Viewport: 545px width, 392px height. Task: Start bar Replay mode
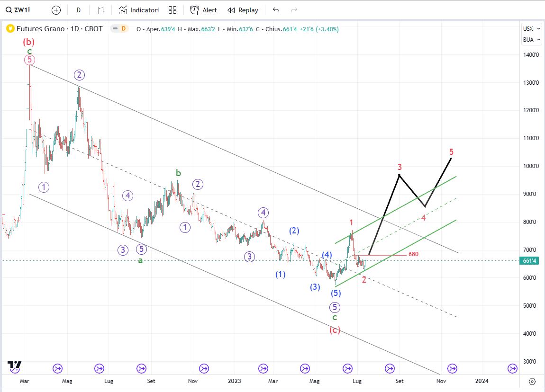click(x=243, y=10)
